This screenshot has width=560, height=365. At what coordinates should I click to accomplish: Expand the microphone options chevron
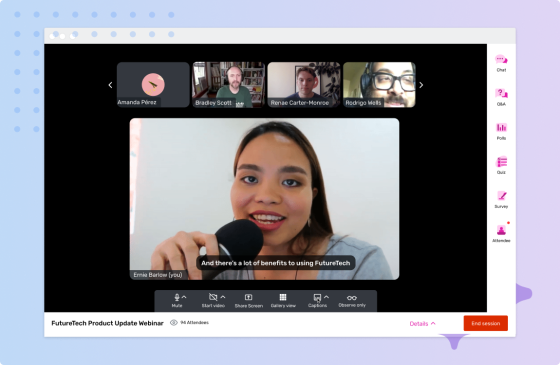pyautogui.click(x=184, y=297)
